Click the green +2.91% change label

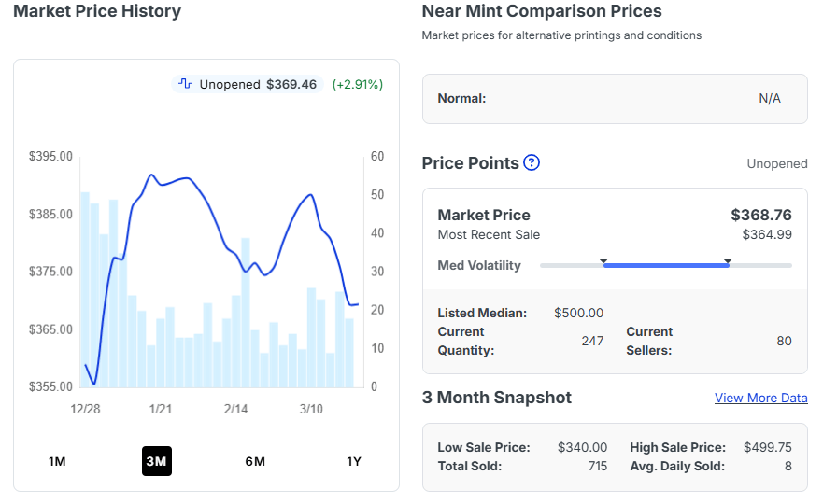pos(358,84)
